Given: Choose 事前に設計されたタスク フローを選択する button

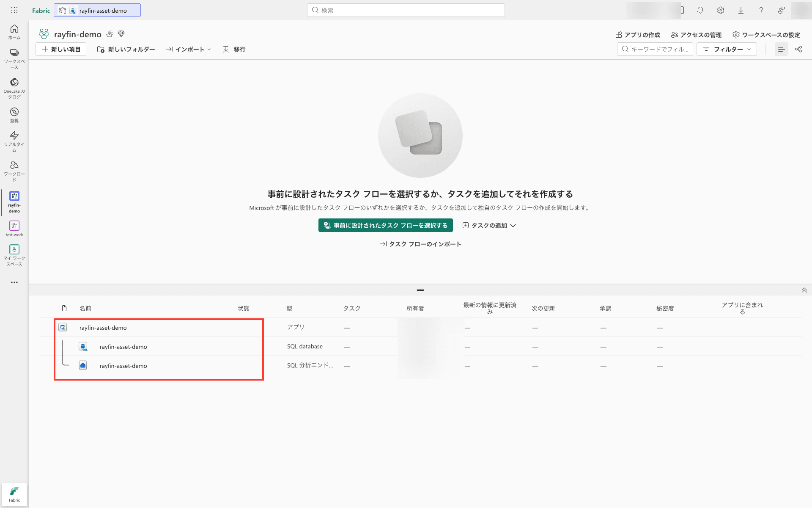Looking at the screenshot, I should 386,226.
